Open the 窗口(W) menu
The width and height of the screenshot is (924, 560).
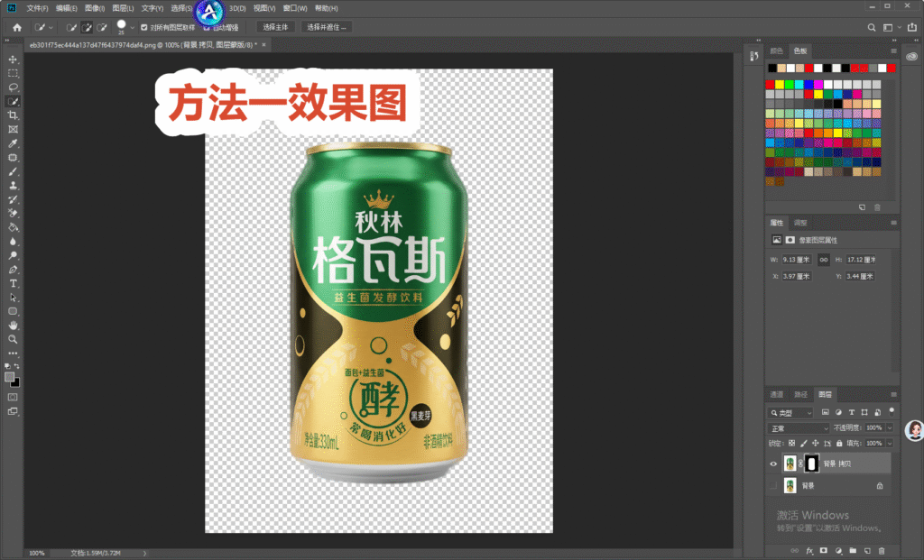[x=295, y=8]
